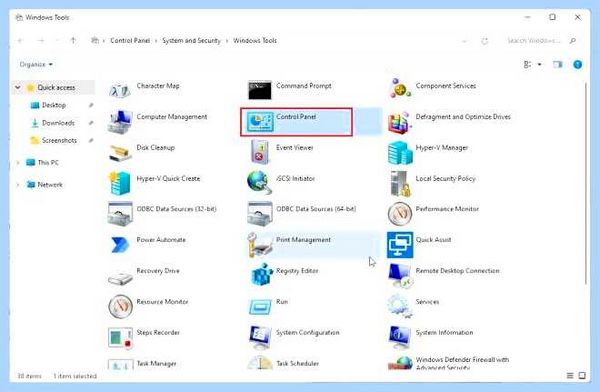
Task: Open Defragment and Optimize Drives icon
Action: [x=399, y=122]
